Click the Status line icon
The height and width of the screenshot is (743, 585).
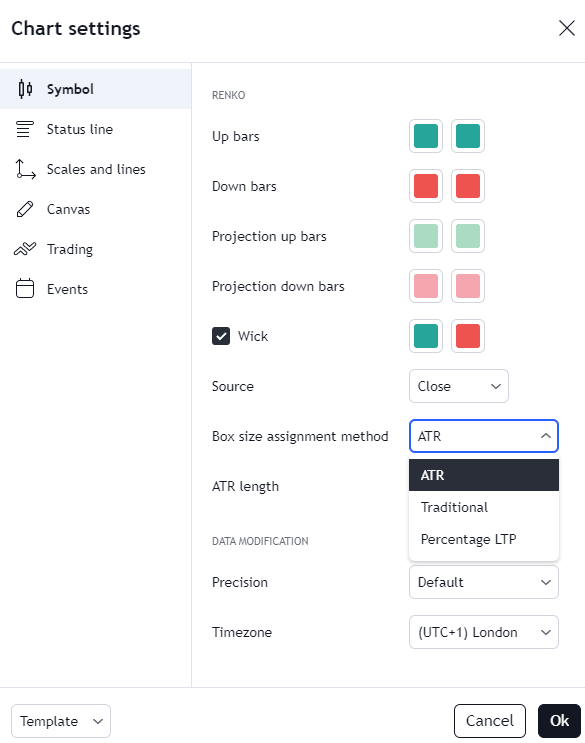click(25, 129)
